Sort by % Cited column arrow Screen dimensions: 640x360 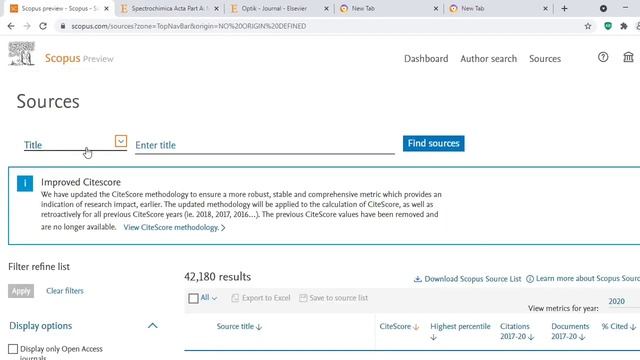click(x=633, y=327)
